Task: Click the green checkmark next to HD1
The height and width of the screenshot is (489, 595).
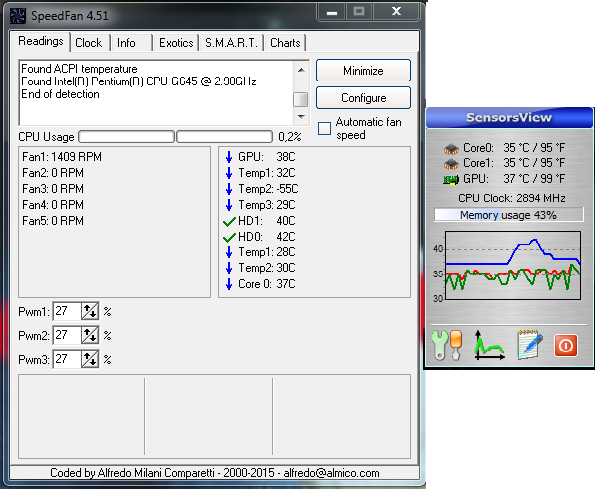Action: (x=229, y=221)
